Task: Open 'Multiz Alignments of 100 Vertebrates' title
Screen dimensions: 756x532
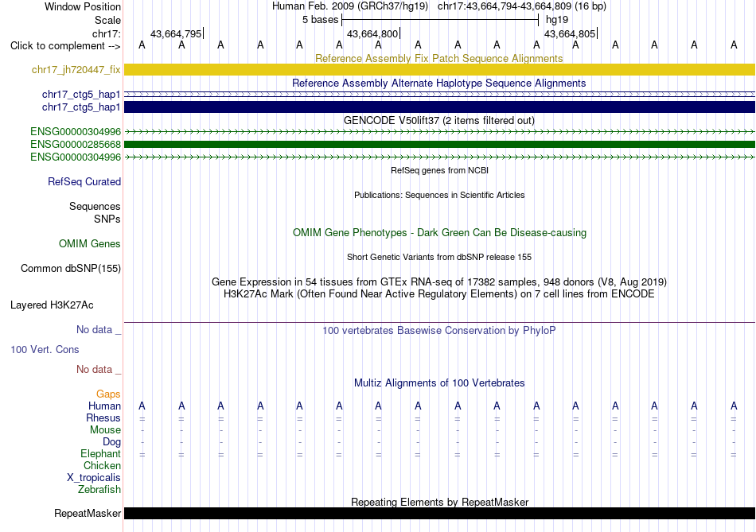Action: pyautogui.click(x=439, y=383)
